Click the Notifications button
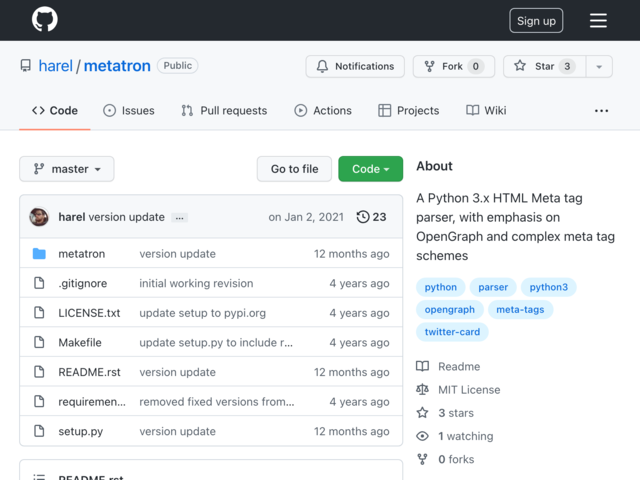 click(x=355, y=67)
